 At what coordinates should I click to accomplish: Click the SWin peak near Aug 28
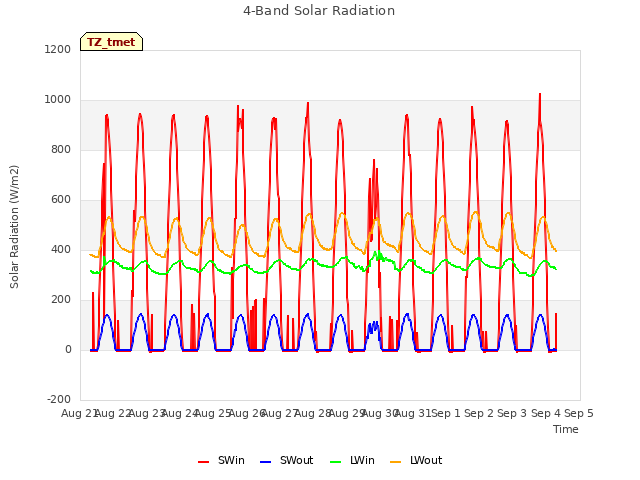[x=308, y=103]
